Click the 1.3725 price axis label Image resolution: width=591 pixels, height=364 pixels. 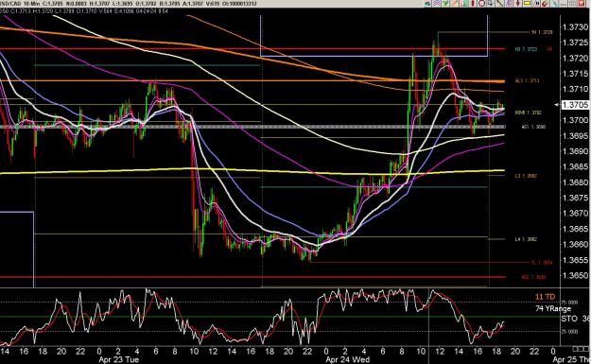pos(575,43)
